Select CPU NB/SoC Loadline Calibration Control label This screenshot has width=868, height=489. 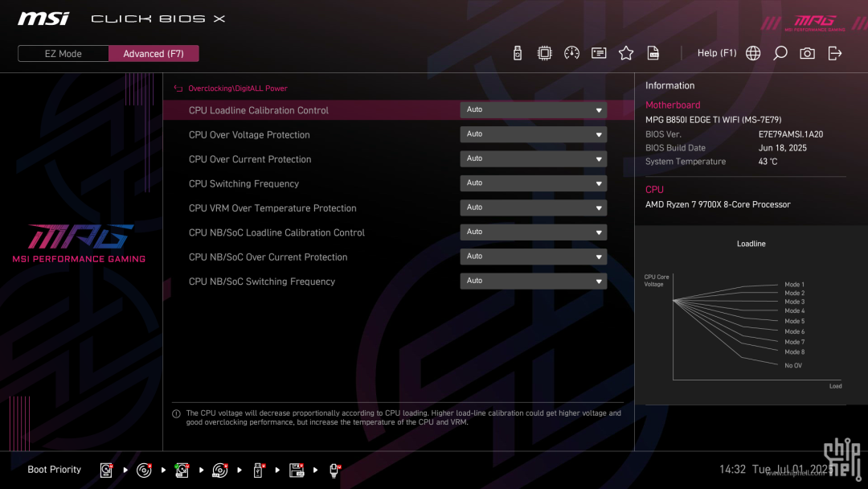(x=276, y=232)
